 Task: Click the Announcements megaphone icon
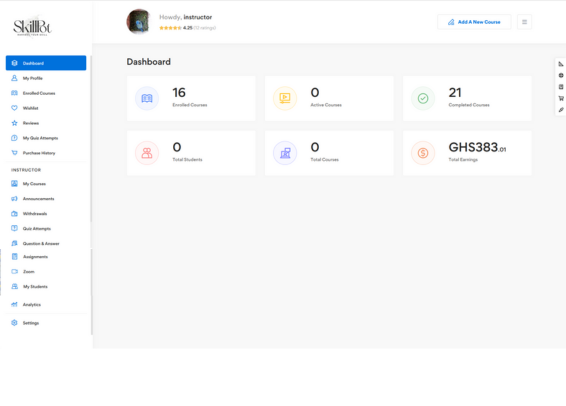[14, 199]
